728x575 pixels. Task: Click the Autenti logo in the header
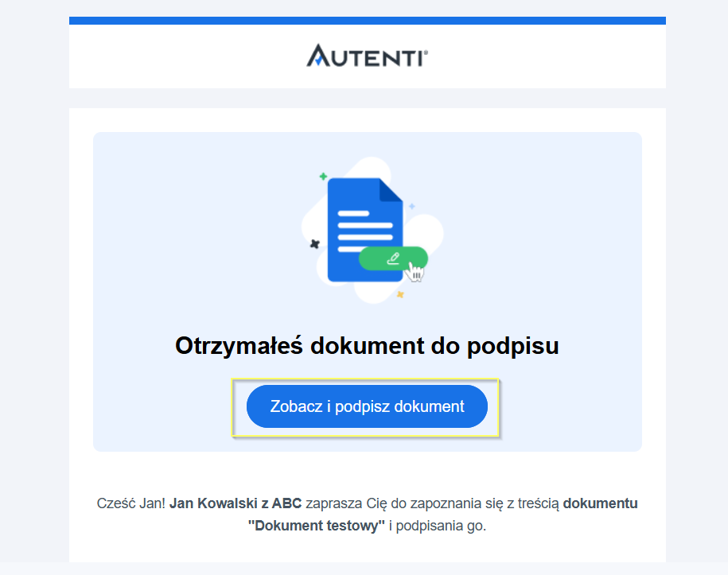tap(367, 56)
